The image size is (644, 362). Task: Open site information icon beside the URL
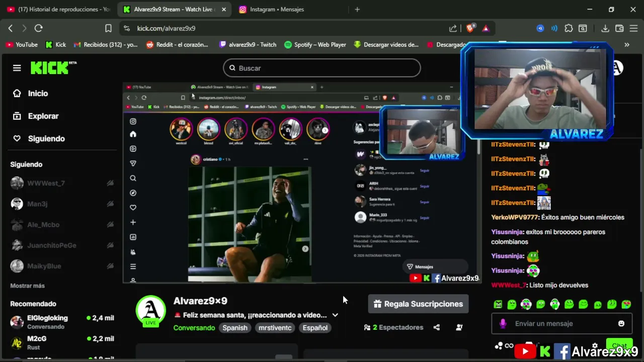click(127, 29)
